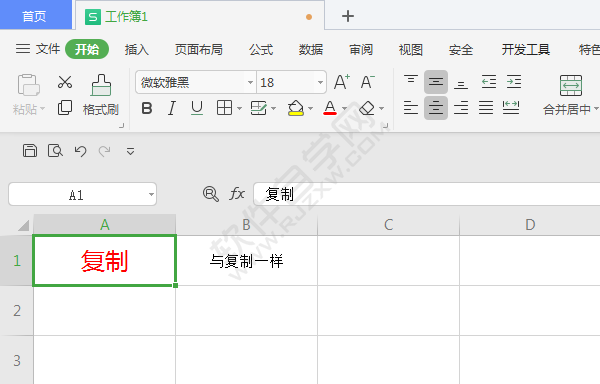Open the 安全 tab

tap(461, 49)
